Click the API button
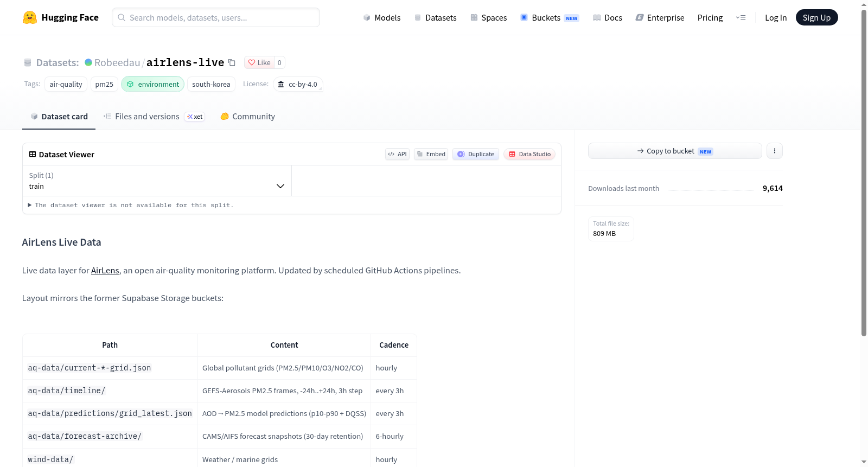Screen dimensions: 868x467 (397, 154)
